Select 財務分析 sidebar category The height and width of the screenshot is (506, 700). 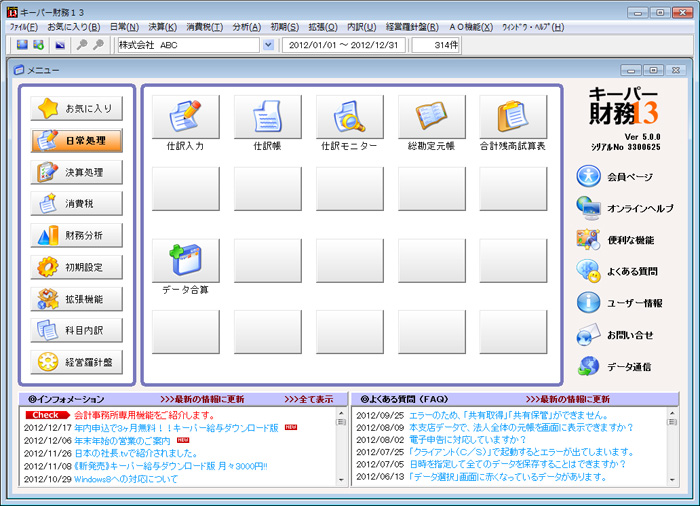76,235
